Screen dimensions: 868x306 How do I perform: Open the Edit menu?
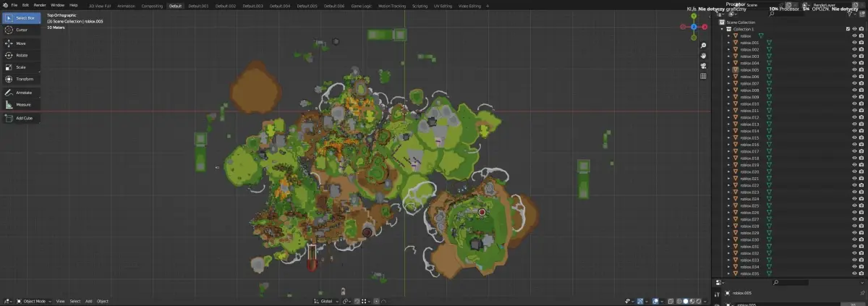[x=25, y=5]
